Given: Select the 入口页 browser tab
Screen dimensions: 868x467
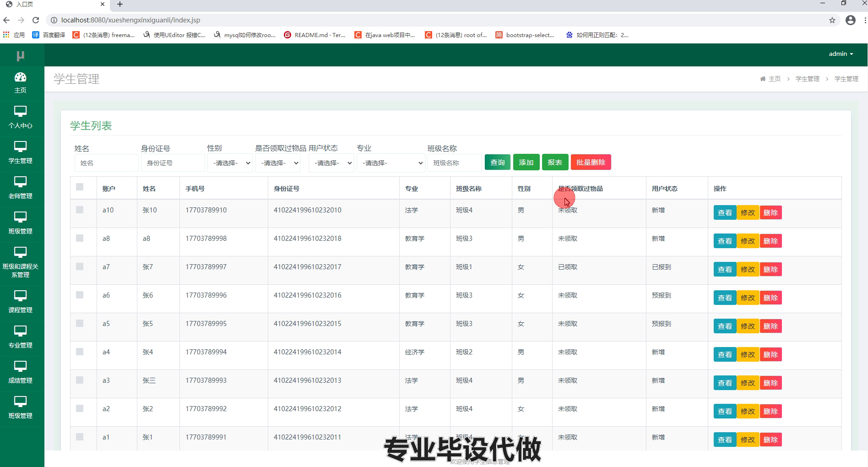Looking at the screenshot, I should pos(55,4).
